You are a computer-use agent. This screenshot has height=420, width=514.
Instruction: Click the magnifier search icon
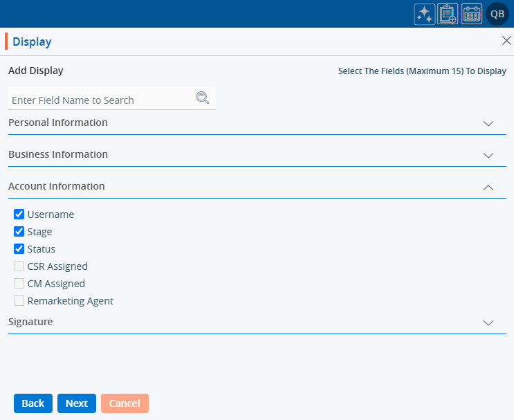(202, 98)
